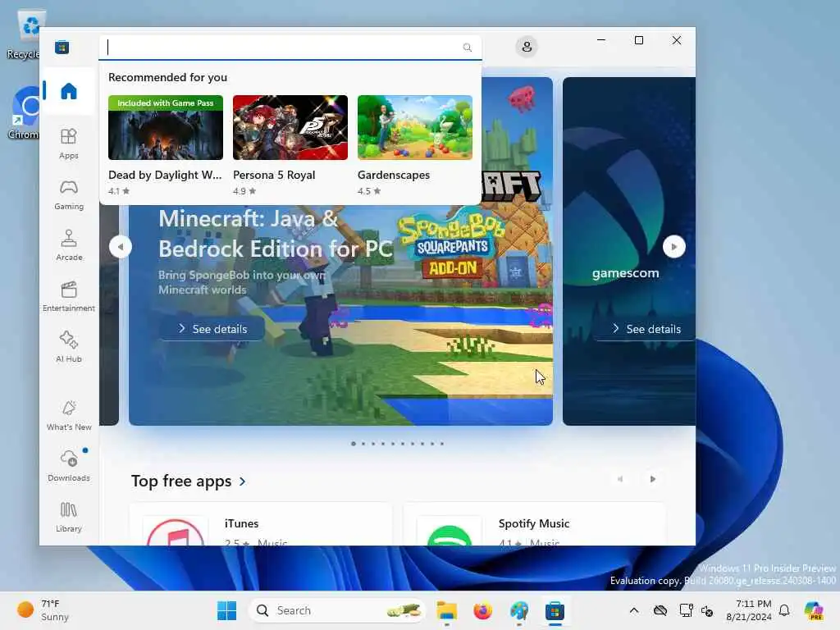
Task: Open the Windows Start menu
Action: coord(226,610)
